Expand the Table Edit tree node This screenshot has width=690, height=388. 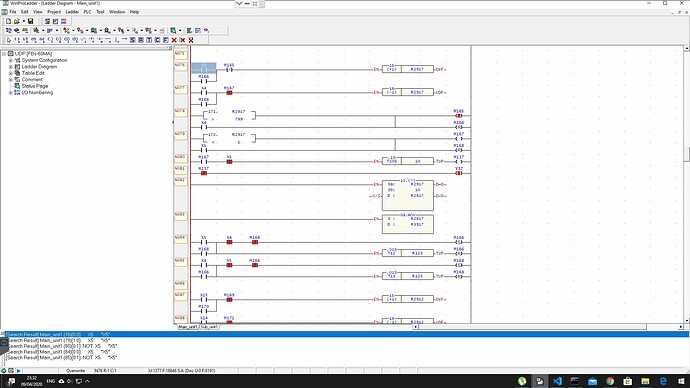pyautogui.click(x=11, y=73)
